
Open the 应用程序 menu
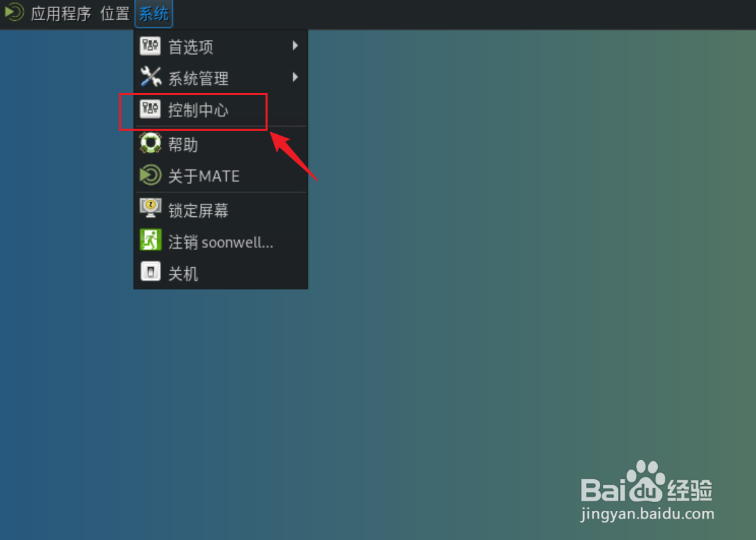(x=61, y=14)
